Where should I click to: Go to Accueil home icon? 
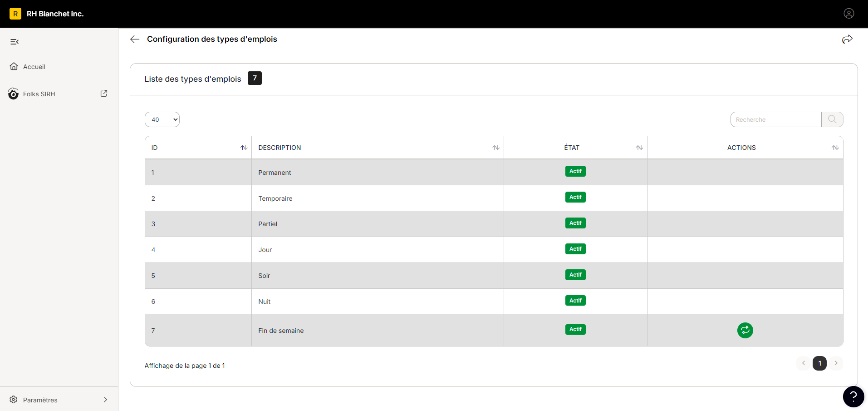(14, 66)
